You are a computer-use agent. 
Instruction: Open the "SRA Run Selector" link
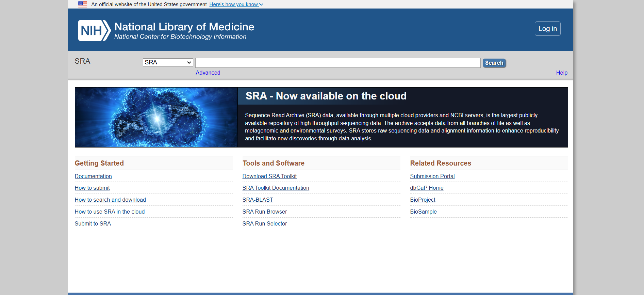click(265, 223)
